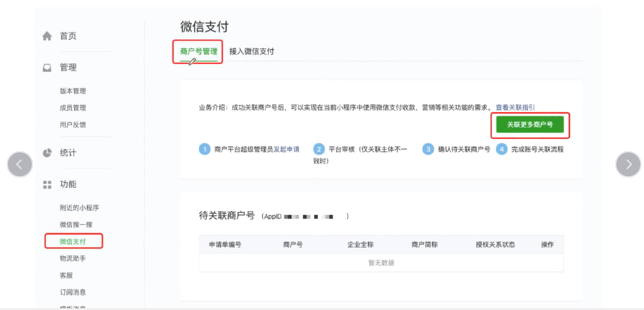Open the 查看关联指引 link
This screenshot has width=644, height=310.
(515, 107)
